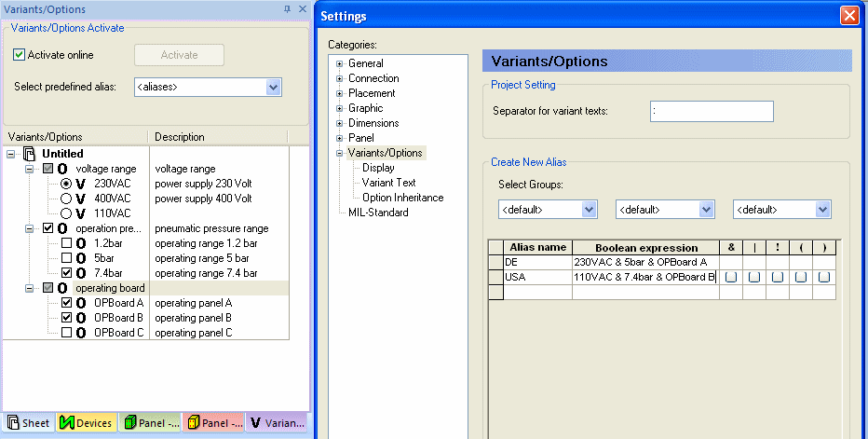Close the Settings dialog window
Viewport: 868px width, 439px height.
848,16
